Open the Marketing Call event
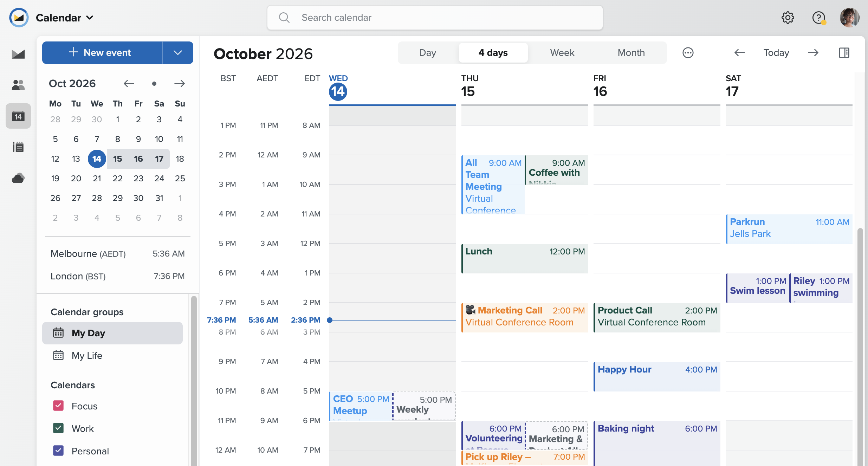 tap(525, 317)
